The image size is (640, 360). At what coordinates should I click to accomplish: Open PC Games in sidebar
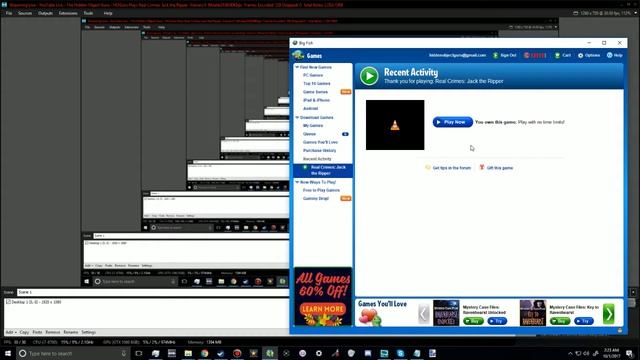[313, 75]
